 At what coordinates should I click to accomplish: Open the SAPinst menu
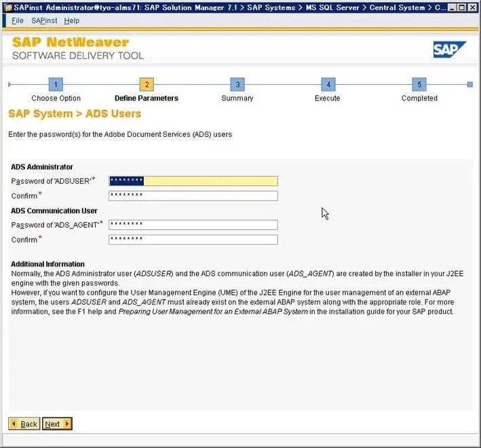tap(44, 20)
